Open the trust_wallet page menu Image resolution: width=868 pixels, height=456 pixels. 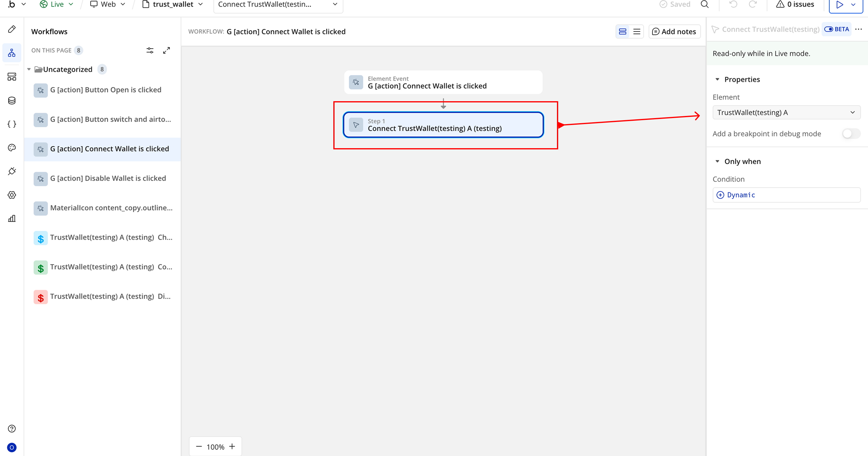(x=173, y=5)
